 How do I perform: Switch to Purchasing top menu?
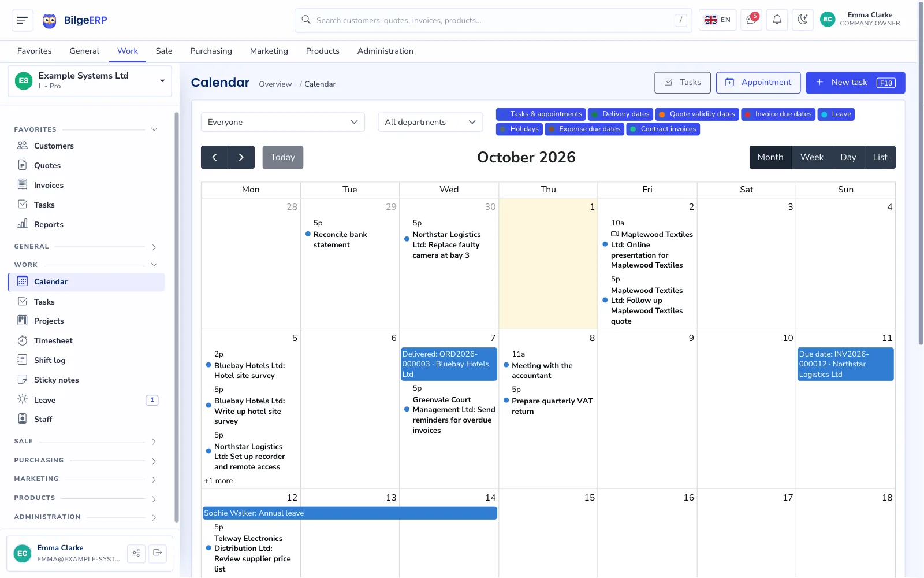click(211, 51)
